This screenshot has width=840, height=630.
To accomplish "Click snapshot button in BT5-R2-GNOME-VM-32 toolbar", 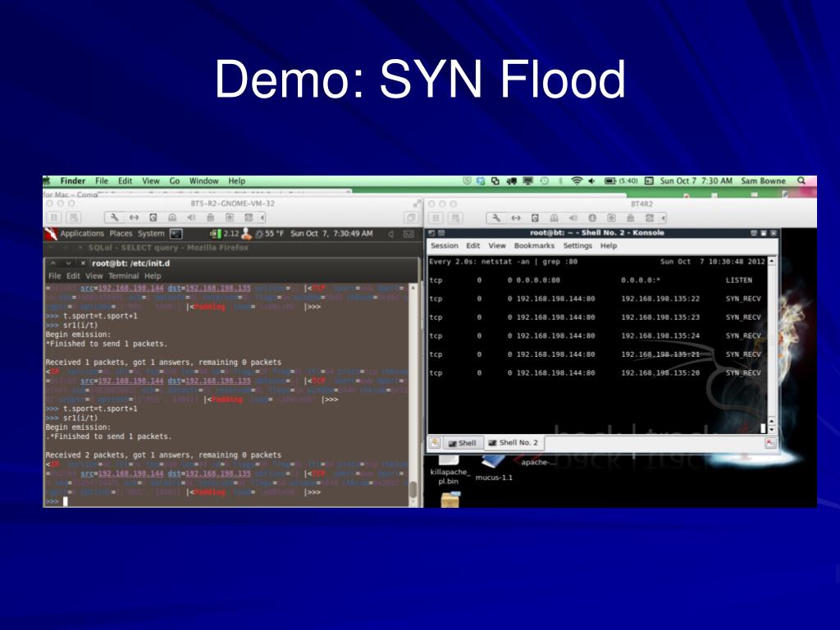I will click(x=73, y=217).
